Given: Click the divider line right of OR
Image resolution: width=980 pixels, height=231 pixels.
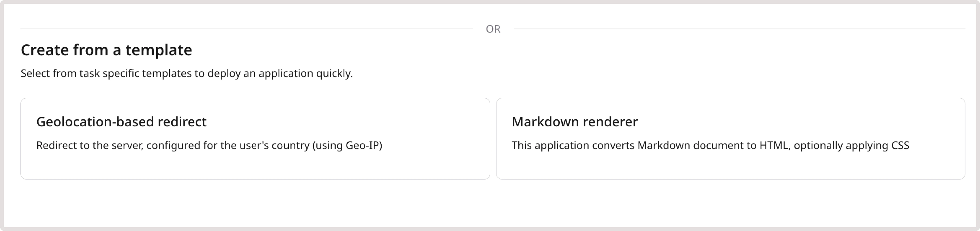Looking at the screenshot, I should coord(738,29).
